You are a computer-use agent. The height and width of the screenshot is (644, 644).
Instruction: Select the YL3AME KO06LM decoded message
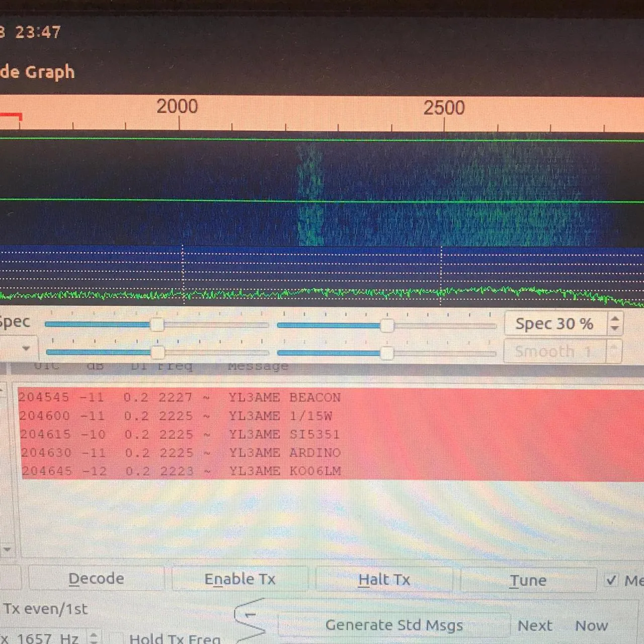(x=285, y=471)
